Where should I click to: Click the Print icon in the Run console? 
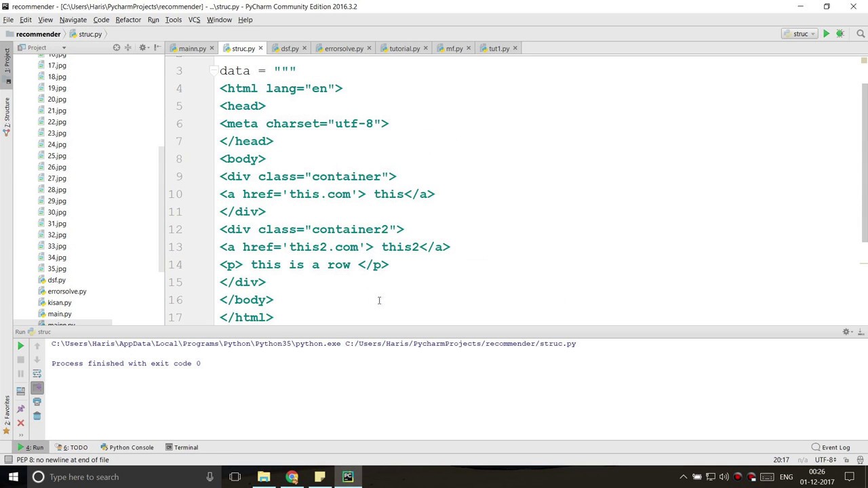[x=37, y=402]
